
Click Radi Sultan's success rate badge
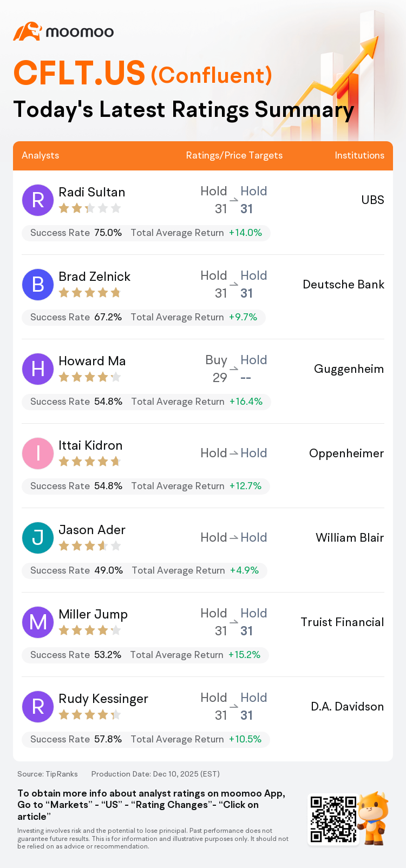point(76,233)
